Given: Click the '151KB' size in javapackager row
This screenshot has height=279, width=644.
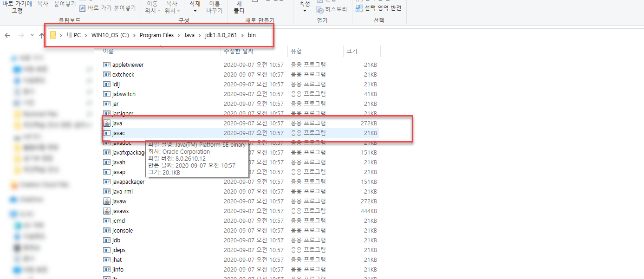Looking at the screenshot, I should coord(369,182).
